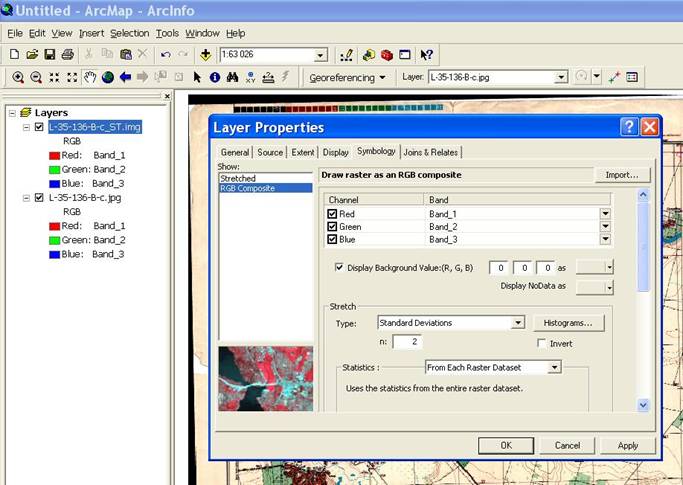Uncheck the Red channel checkbox
The height and width of the screenshot is (485, 683).
click(x=333, y=213)
